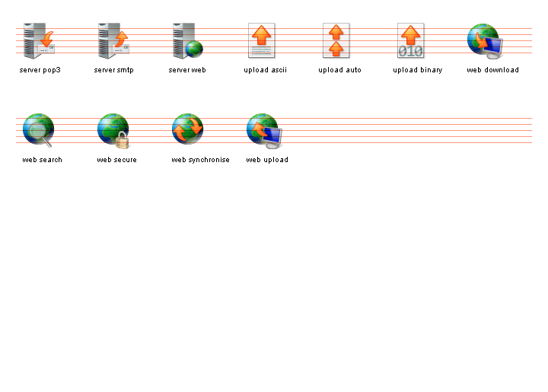548x392 pixels.
Task: Click the upload binary 010 icon
Action: pos(411,41)
